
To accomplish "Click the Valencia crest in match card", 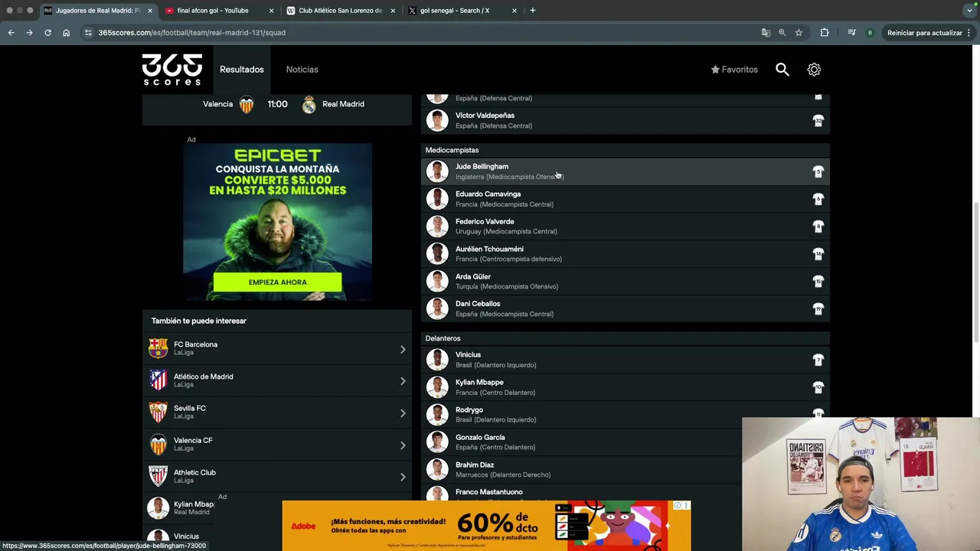I will coord(247,105).
